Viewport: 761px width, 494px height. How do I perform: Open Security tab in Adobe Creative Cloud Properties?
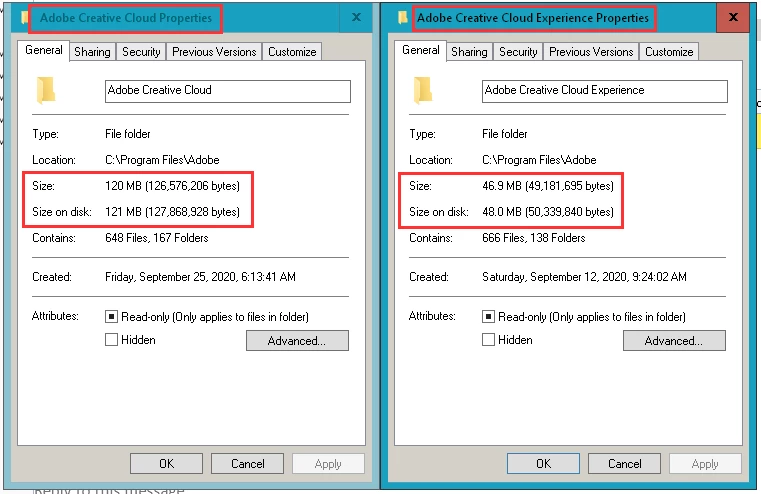click(141, 52)
